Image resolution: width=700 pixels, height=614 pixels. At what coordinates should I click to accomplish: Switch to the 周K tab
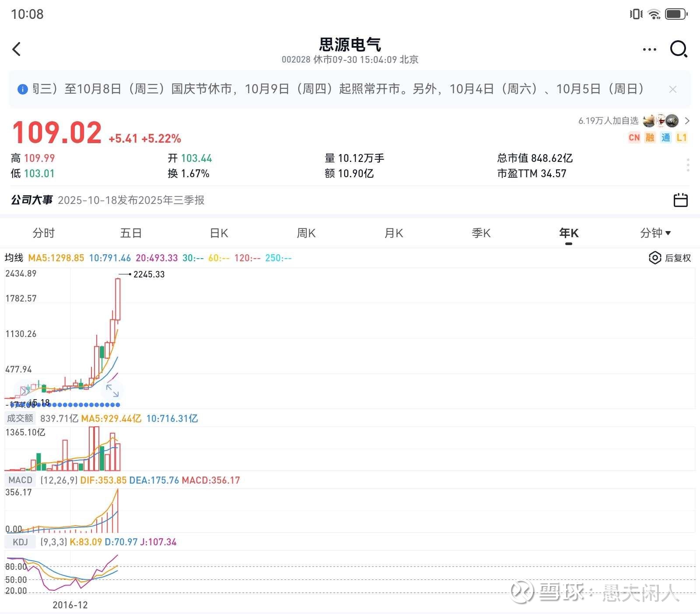point(306,233)
